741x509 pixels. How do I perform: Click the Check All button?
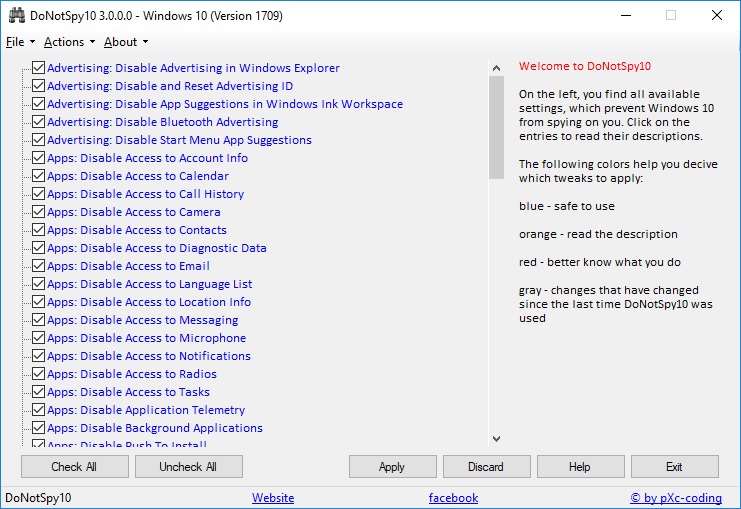[x=75, y=467]
